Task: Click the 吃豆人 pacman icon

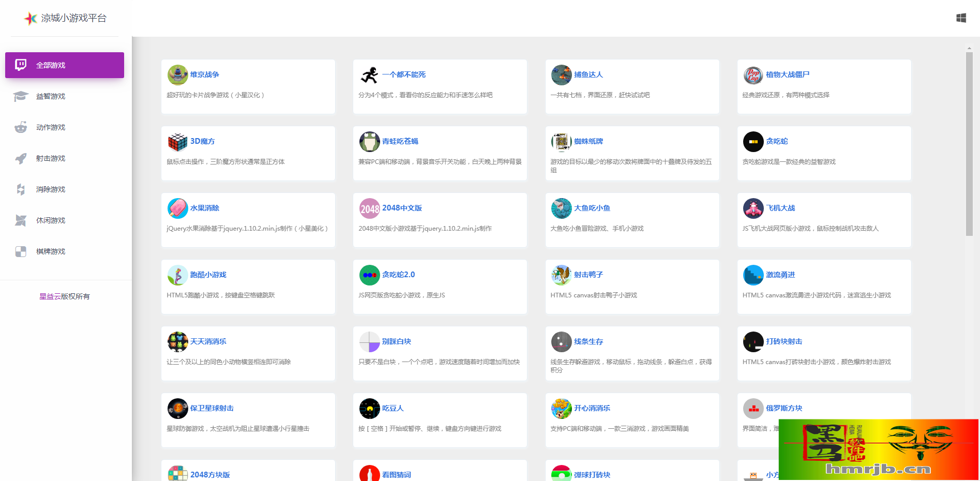Action: coord(369,409)
